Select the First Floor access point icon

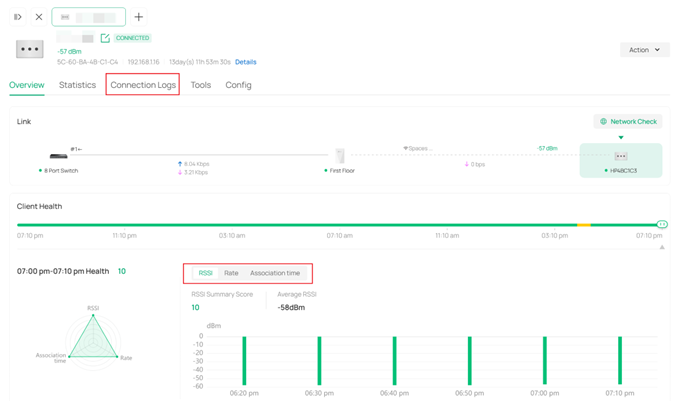point(340,156)
